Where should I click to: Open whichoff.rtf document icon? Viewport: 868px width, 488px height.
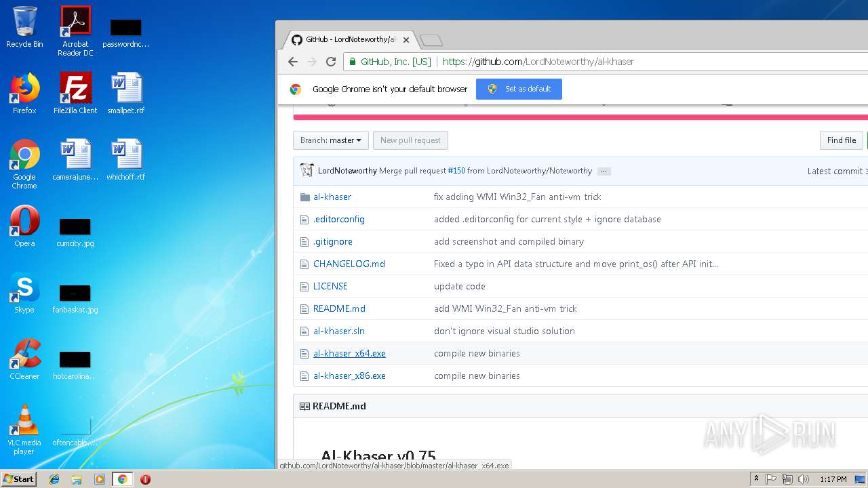[126, 160]
